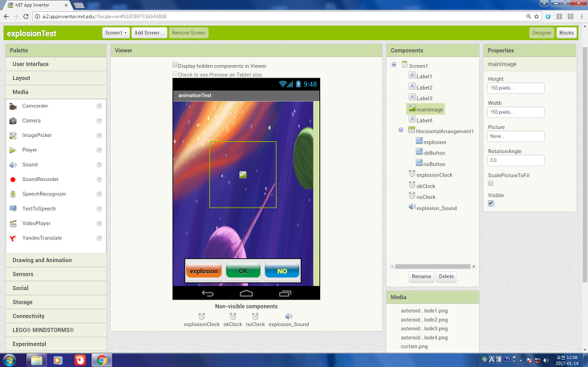Click the Add Screen button
The image size is (588, 367).
coord(149,33)
